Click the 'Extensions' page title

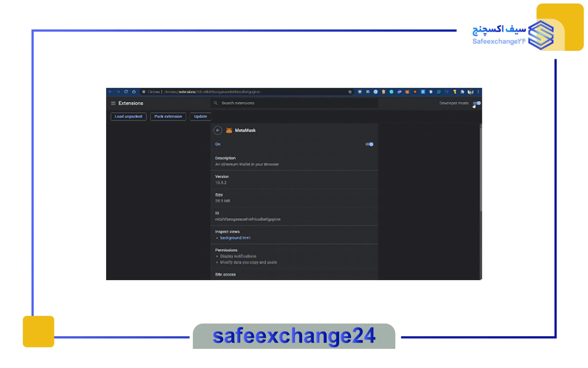[x=131, y=103]
